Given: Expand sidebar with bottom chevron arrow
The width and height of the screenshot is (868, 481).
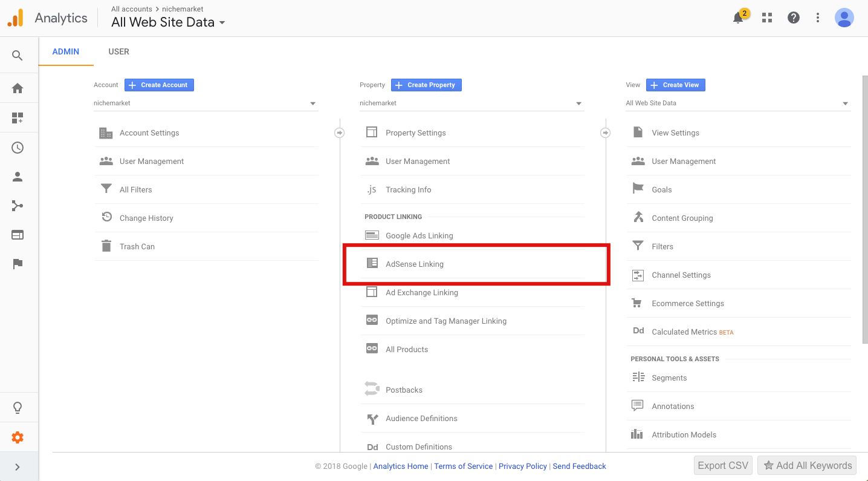Looking at the screenshot, I should [18, 467].
